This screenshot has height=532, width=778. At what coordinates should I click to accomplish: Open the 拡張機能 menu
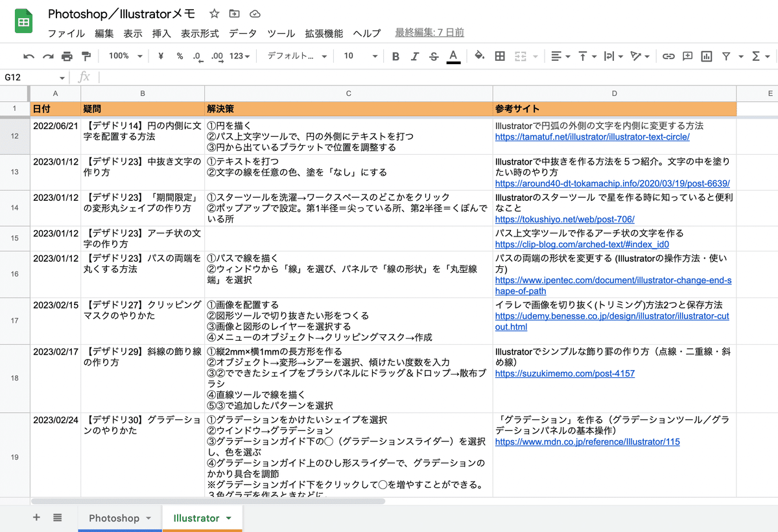click(324, 34)
